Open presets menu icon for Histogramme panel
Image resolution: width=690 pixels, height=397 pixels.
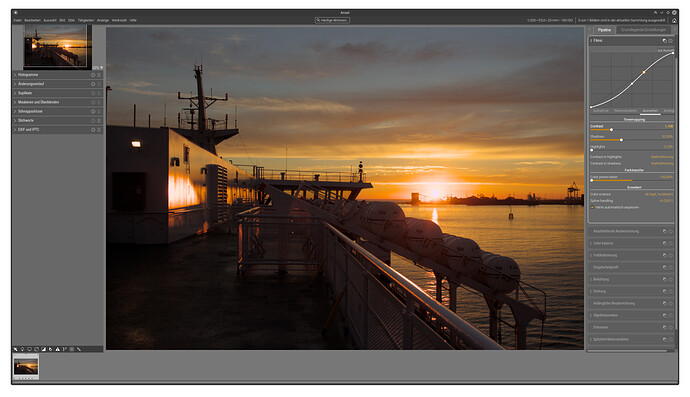[x=99, y=75]
